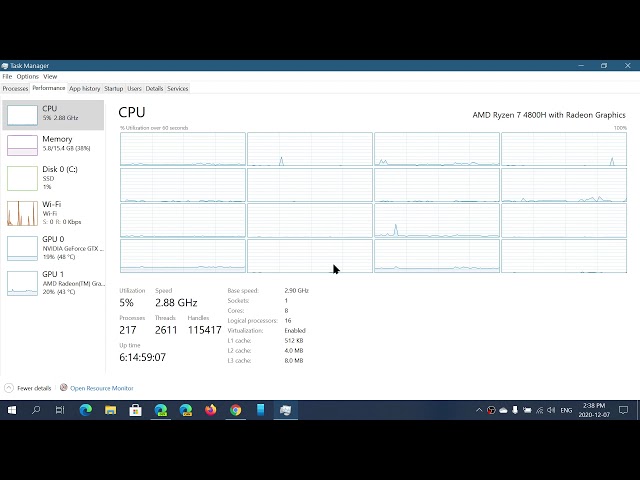Click the Open Resource Monitor link
The width and height of the screenshot is (640, 480).
(102, 388)
